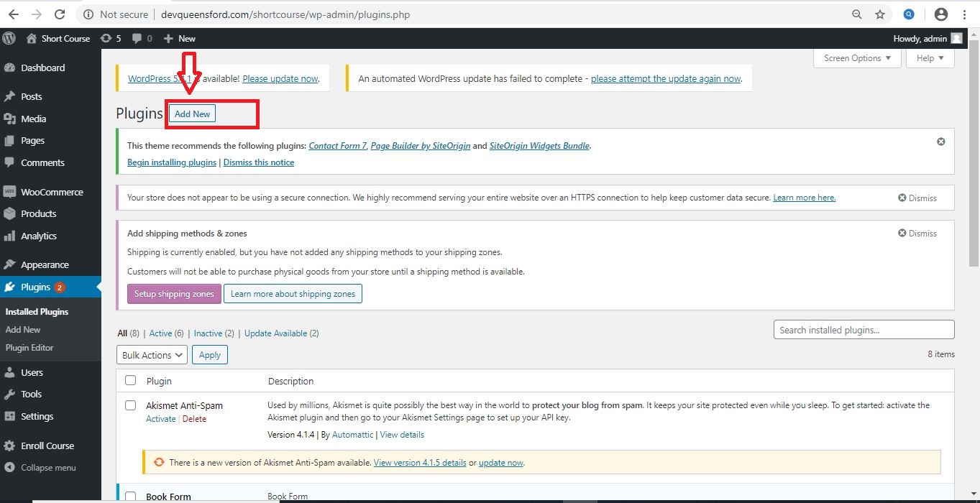Viewport: 980px width, 503px height.
Task: Open Short Course site home link
Action: (58, 38)
